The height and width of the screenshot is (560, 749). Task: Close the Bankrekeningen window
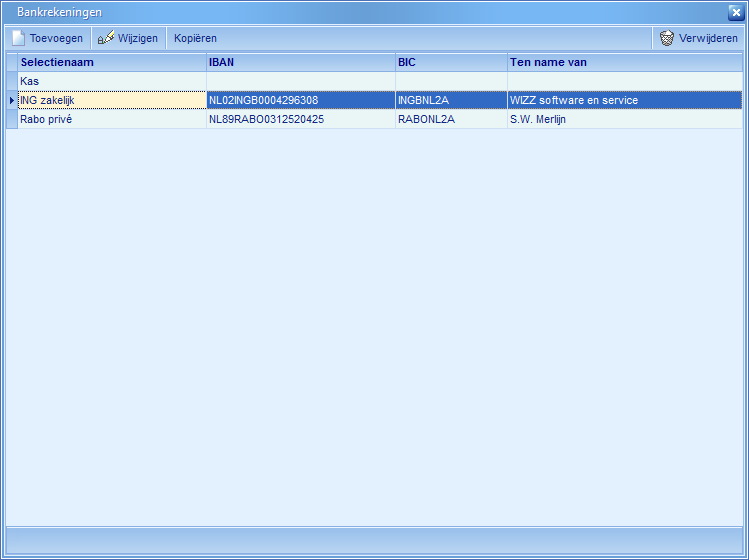(x=735, y=12)
